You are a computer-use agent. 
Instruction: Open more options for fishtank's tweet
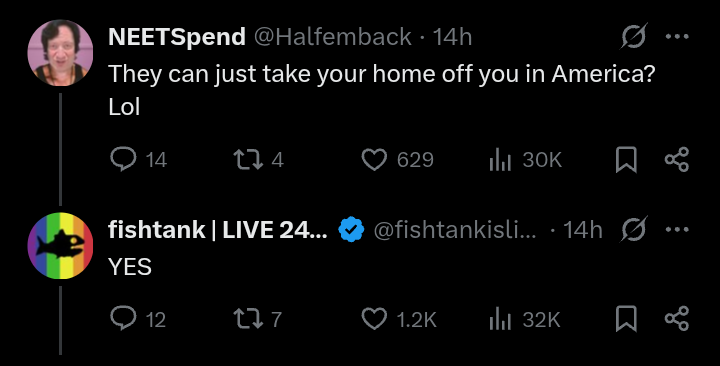[x=677, y=229]
